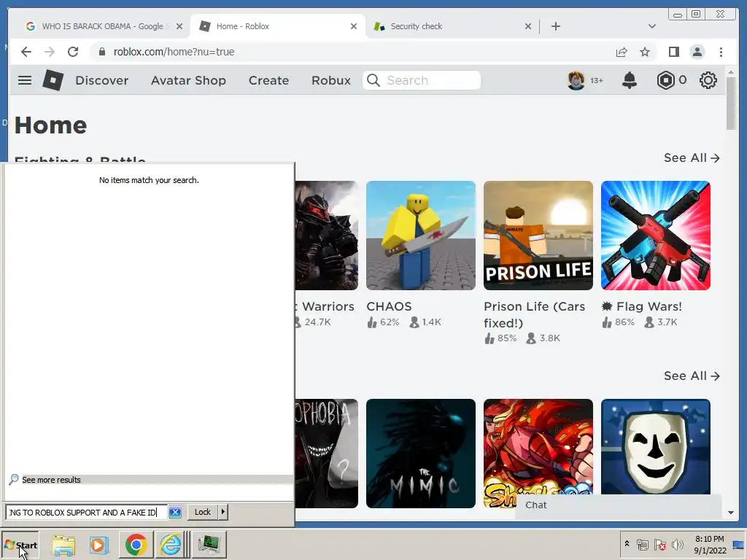747x560 pixels.
Task: Click the Chrome taskbar icon
Action: 136,544
